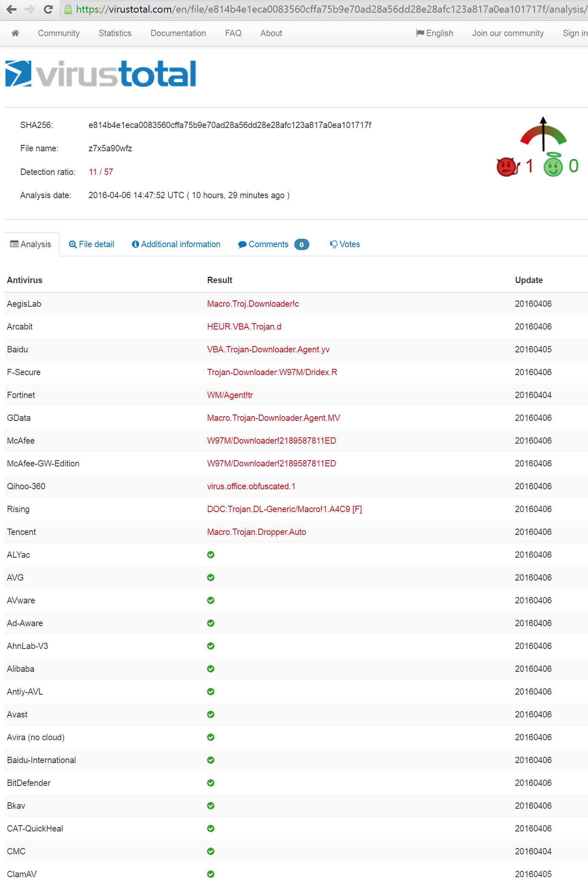588x878 pixels.
Task: Open the FAQ menu item
Action: tap(233, 33)
